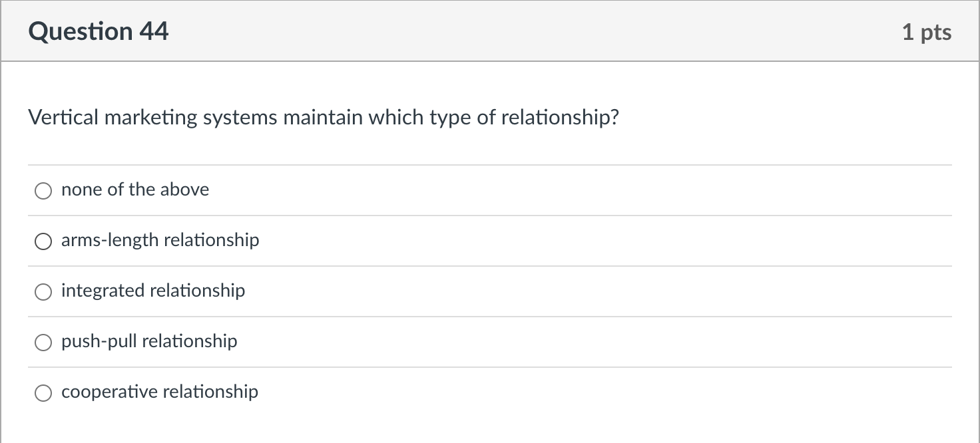Click the "cooperative relationship" label text
Screen dimensions: 980x443
tap(159, 392)
